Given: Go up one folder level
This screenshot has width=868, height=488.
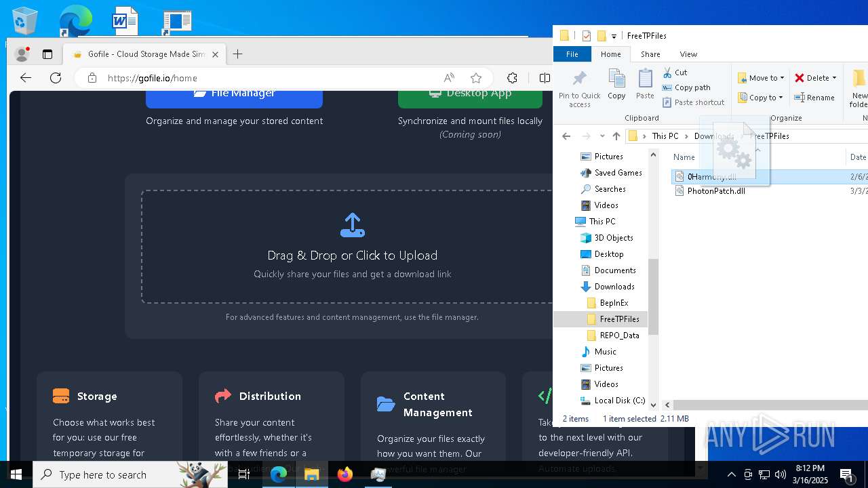Looking at the screenshot, I should [x=616, y=136].
